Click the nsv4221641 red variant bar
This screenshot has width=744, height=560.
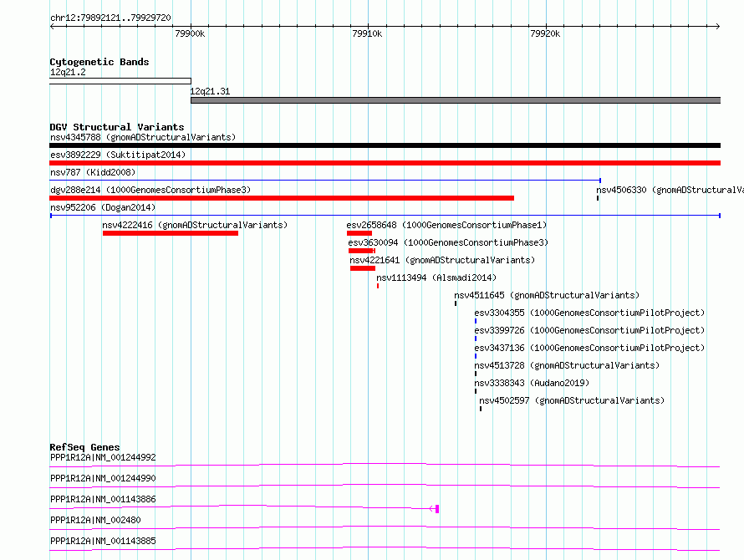pyautogui.click(x=363, y=268)
